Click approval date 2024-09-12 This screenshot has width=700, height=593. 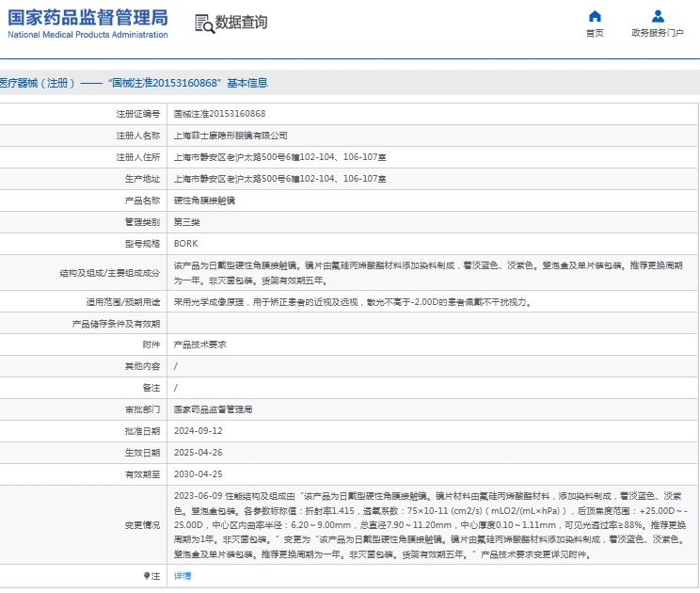point(198,431)
